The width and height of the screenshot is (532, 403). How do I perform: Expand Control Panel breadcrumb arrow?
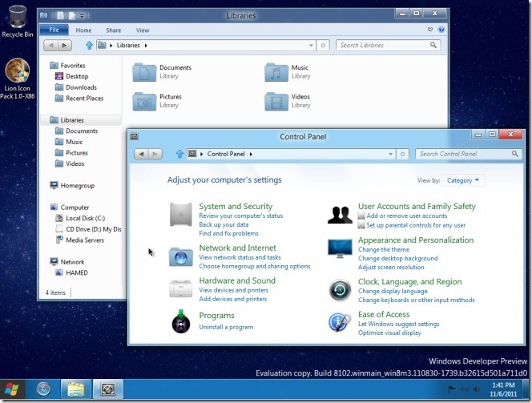251,154
